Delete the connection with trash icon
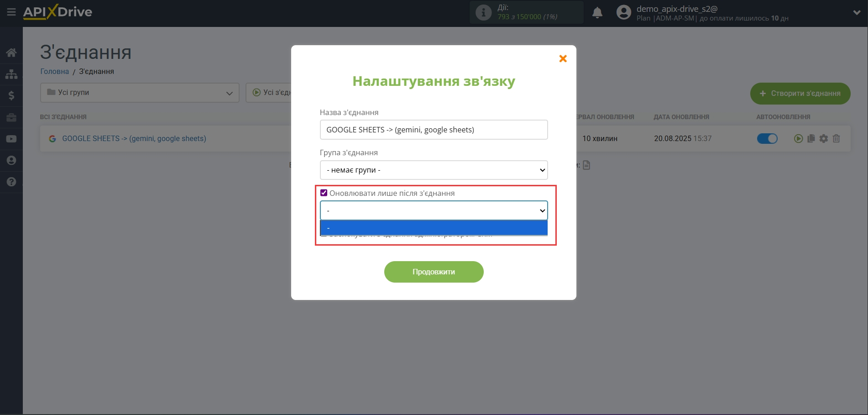868x415 pixels. point(836,138)
